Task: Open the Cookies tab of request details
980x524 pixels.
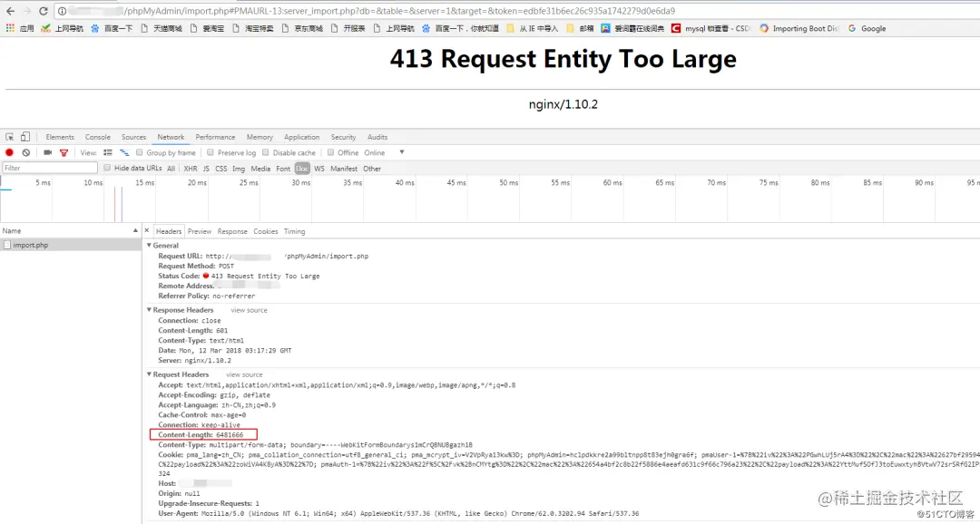Action: click(x=266, y=231)
